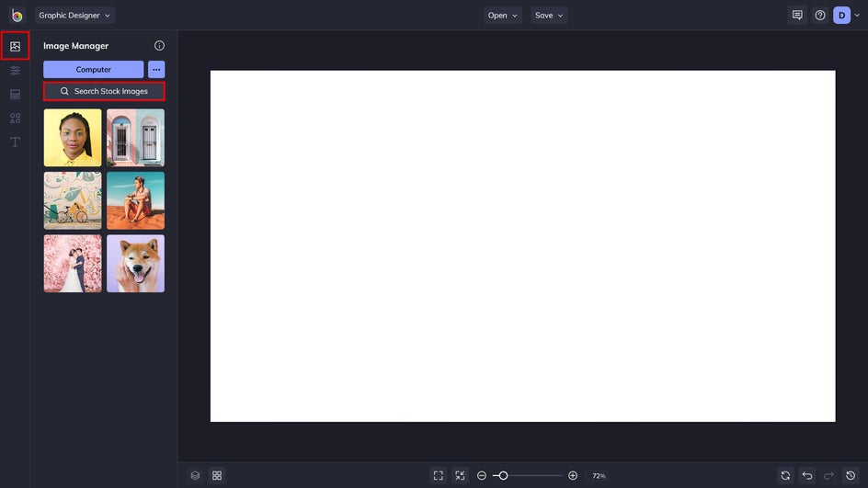
Task: Zoom out with the minus icon
Action: (482, 475)
